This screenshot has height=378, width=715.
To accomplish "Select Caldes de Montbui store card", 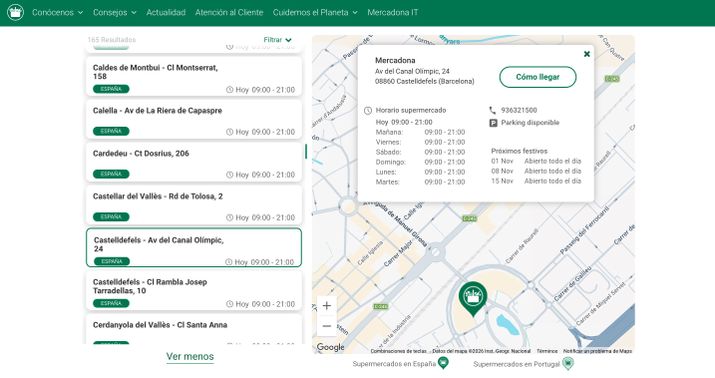I will [x=194, y=77].
